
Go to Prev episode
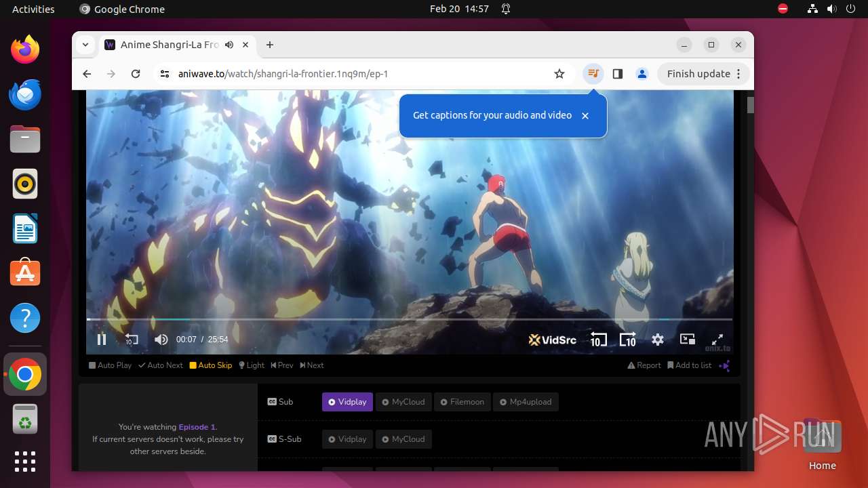(282, 365)
